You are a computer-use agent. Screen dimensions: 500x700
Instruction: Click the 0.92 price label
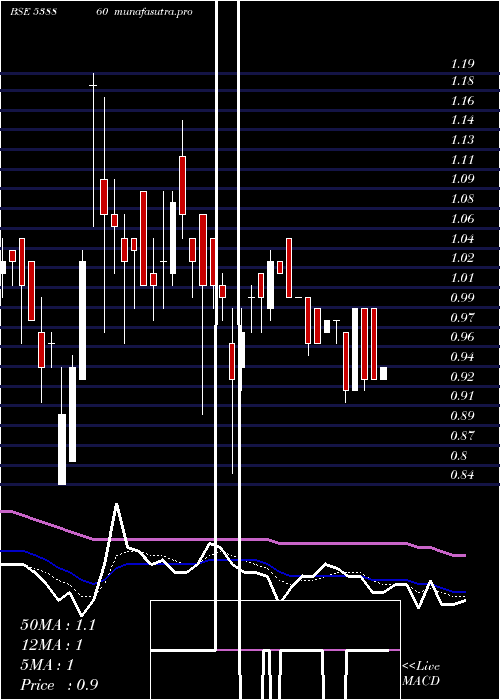click(462, 376)
